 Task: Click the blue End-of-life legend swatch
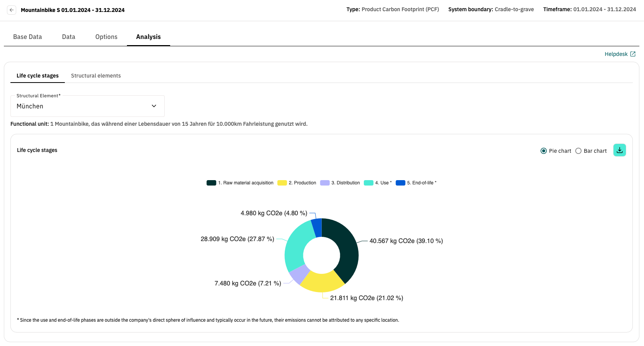point(401,183)
